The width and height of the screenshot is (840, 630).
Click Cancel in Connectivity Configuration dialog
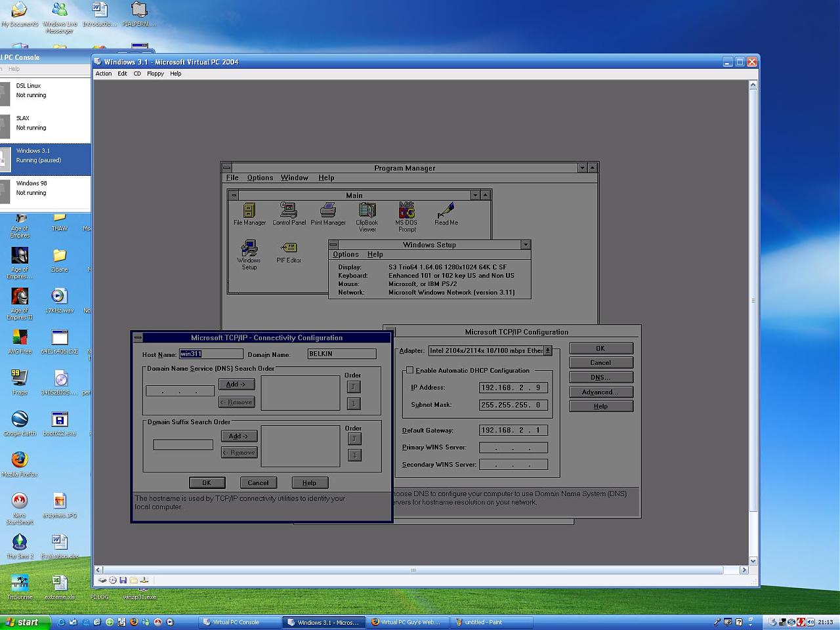click(258, 482)
